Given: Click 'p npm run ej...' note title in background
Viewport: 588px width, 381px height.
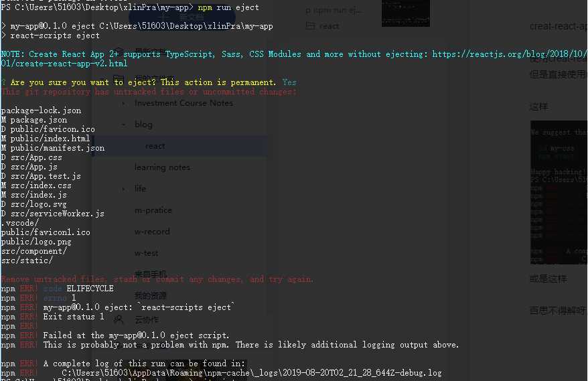Looking at the screenshot, I should coord(334,10).
